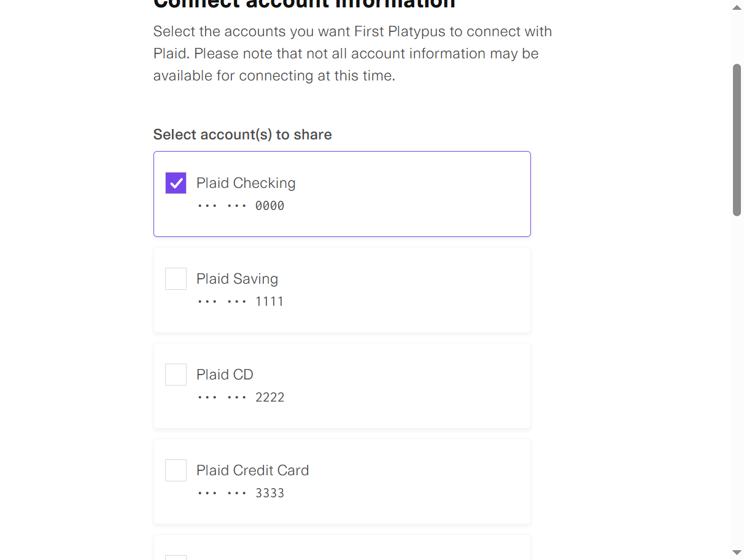Click the masked account number ending 1111
The height and width of the screenshot is (560, 744).
[241, 301]
